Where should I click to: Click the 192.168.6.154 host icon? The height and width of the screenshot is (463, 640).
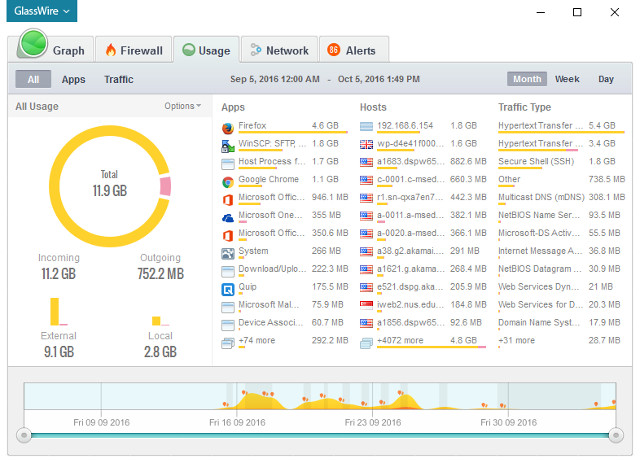[367, 127]
